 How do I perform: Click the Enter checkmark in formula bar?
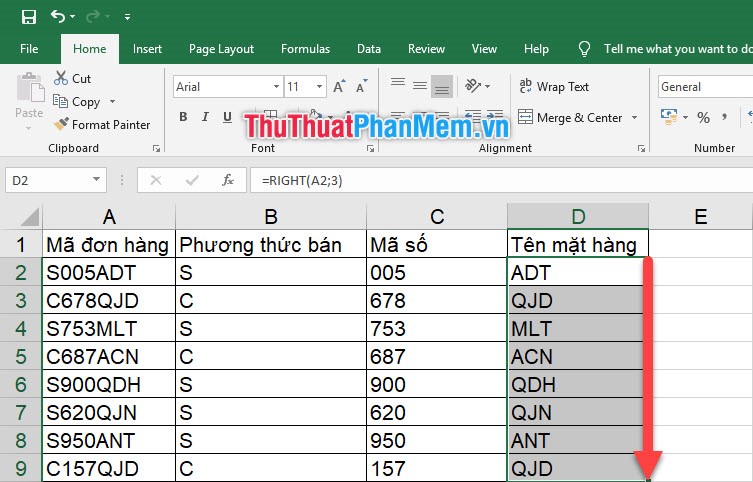pos(192,181)
